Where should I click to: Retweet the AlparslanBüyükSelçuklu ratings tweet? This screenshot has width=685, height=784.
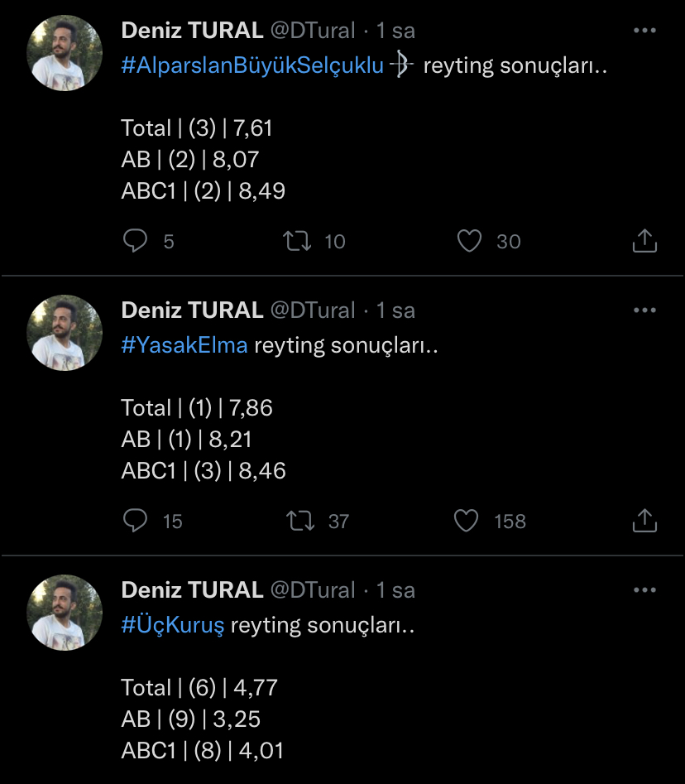tap(297, 241)
